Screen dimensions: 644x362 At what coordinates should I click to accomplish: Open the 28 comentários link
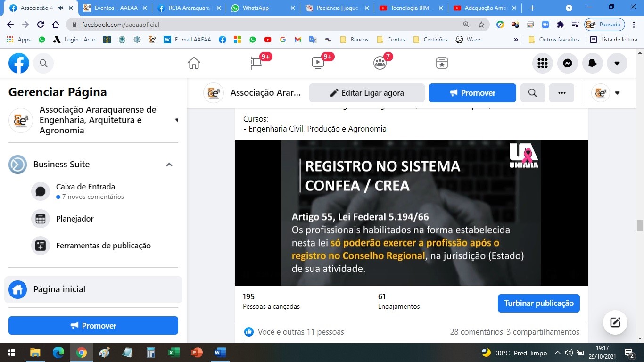476,332
